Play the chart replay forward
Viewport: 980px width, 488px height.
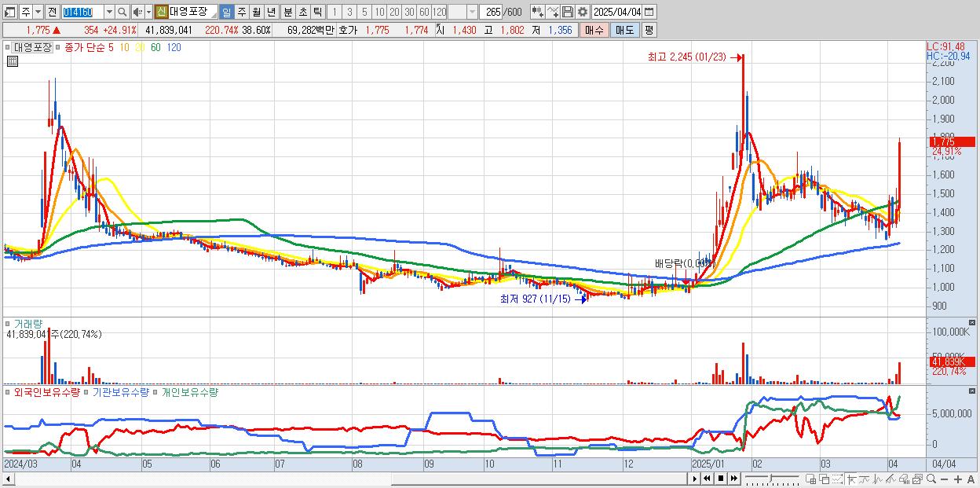[x=695, y=479]
